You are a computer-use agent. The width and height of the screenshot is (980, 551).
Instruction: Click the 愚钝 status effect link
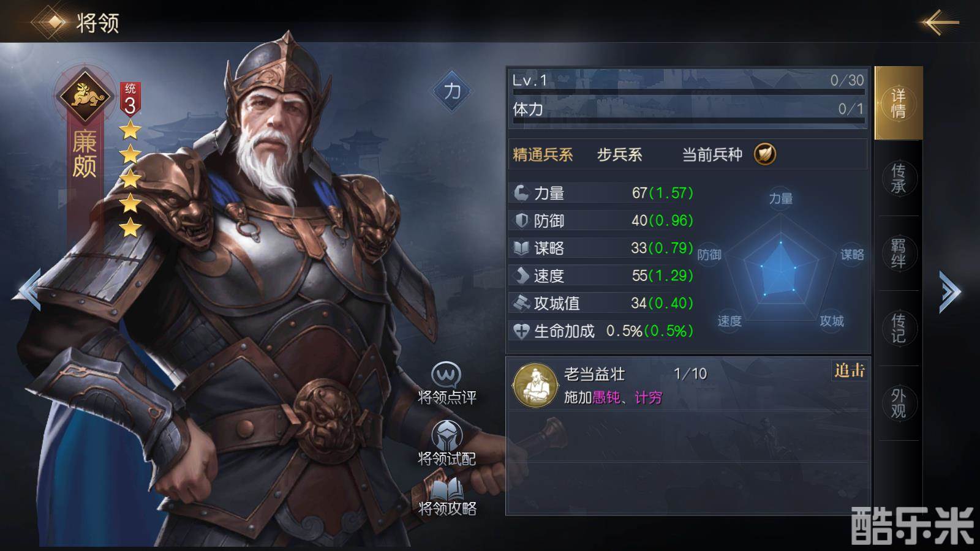pyautogui.click(x=606, y=398)
